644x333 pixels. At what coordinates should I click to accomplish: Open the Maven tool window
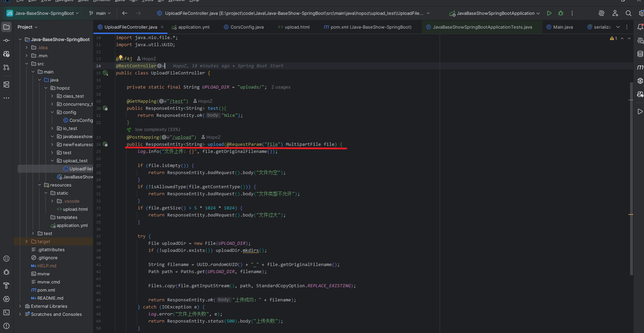(640, 67)
